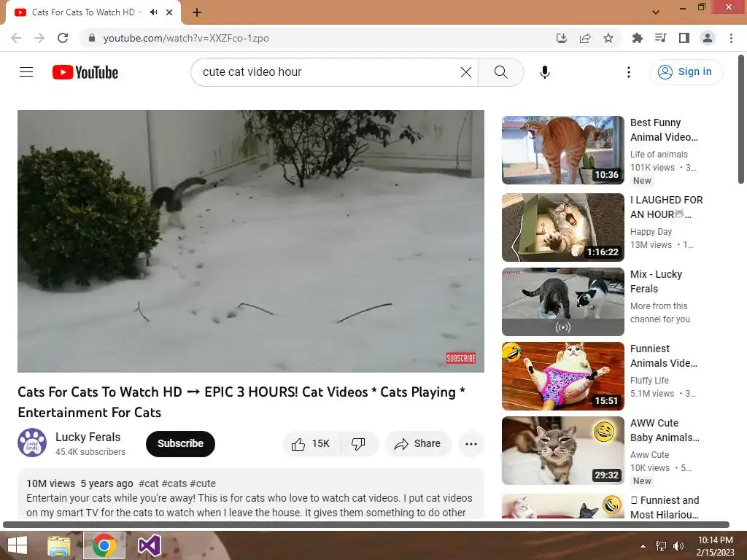Click the Sign in button
This screenshot has height=560, width=747.
[x=686, y=72]
